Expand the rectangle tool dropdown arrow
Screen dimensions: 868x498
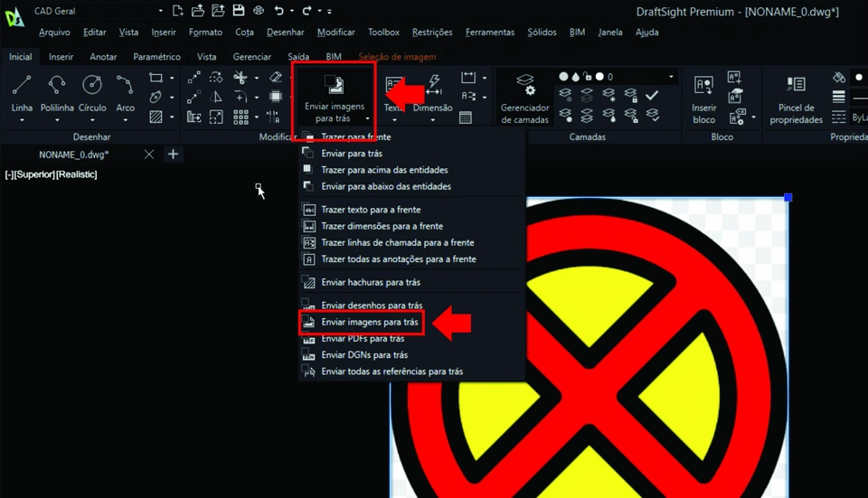tap(172, 78)
